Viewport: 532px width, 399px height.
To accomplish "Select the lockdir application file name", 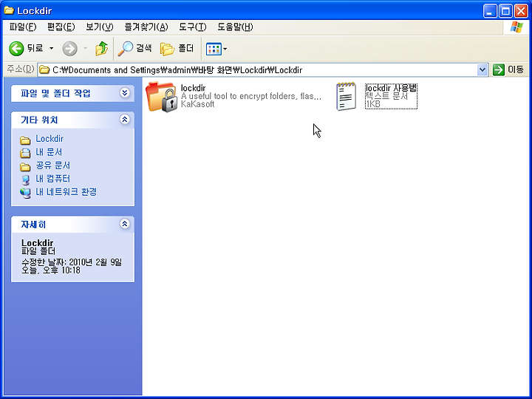I will [193, 88].
